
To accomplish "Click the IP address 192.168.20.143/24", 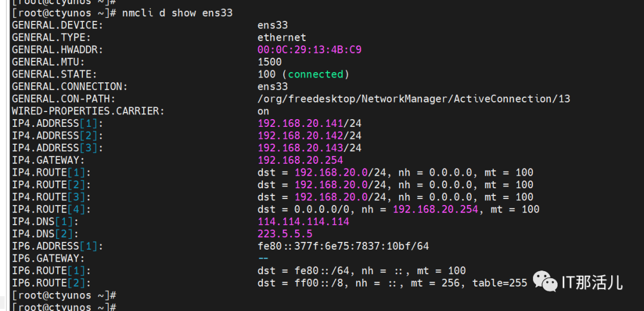I will 309,148.
